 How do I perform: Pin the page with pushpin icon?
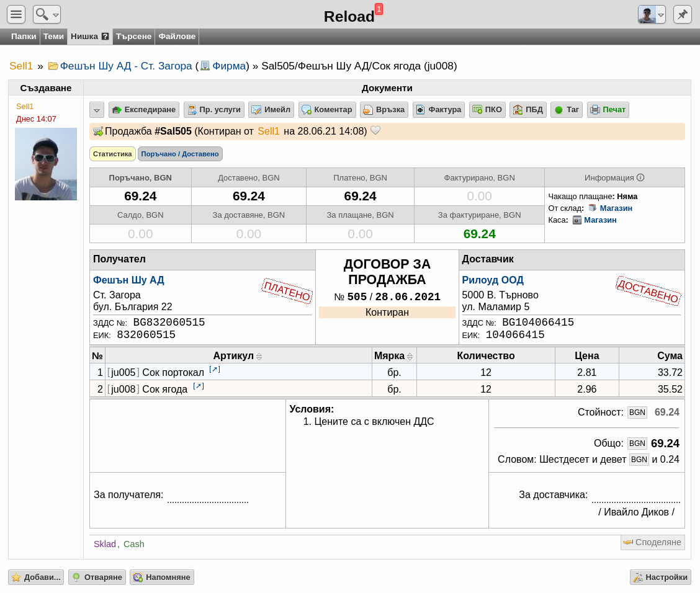click(682, 14)
